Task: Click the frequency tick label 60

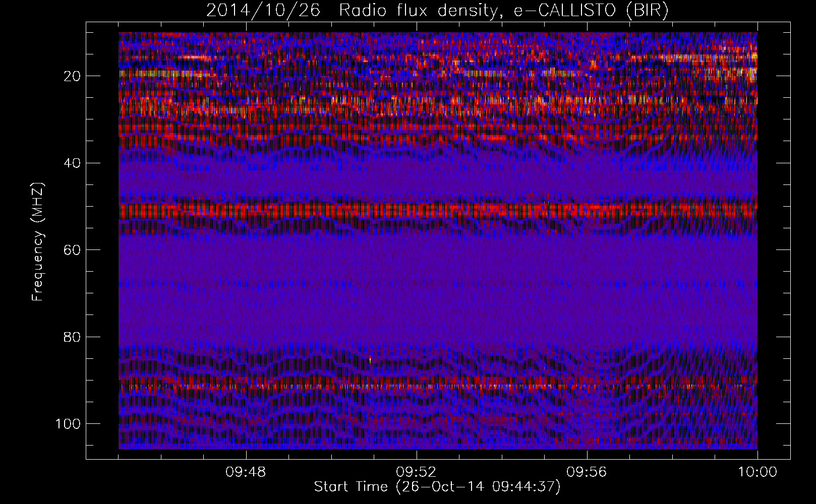Action: 73,250
